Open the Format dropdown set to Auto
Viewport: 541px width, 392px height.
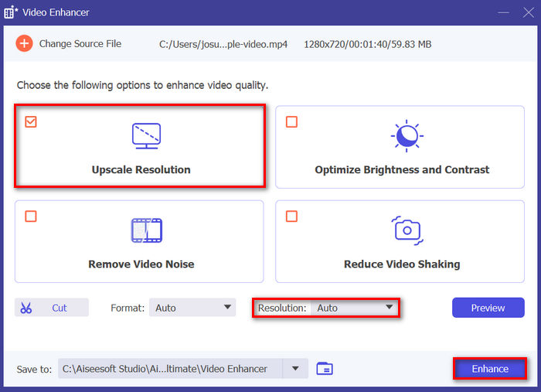(192, 308)
